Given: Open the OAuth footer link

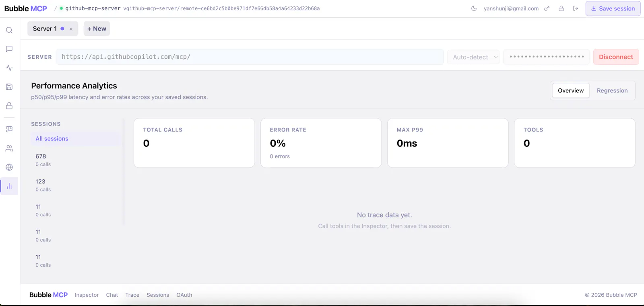Looking at the screenshot, I should pos(184,295).
